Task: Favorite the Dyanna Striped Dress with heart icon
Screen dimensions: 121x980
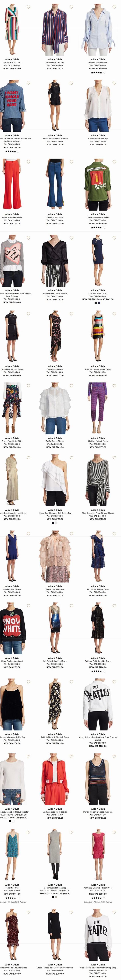Action: pos(28,7)
